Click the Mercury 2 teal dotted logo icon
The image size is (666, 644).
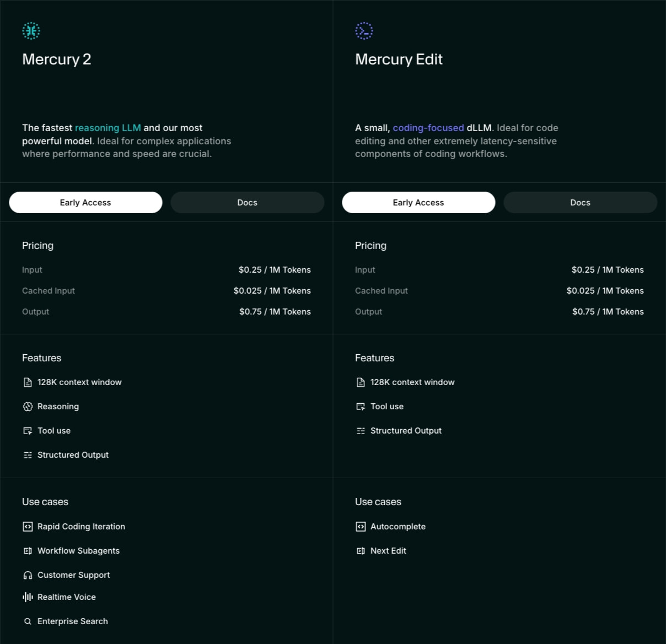[x=31, y=30]
